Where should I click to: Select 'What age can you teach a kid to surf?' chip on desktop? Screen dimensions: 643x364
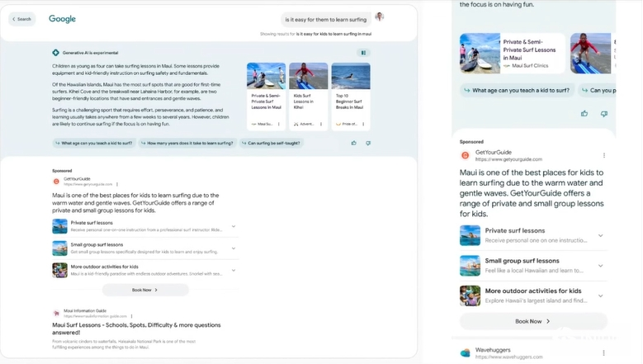(x=94, y=143)
